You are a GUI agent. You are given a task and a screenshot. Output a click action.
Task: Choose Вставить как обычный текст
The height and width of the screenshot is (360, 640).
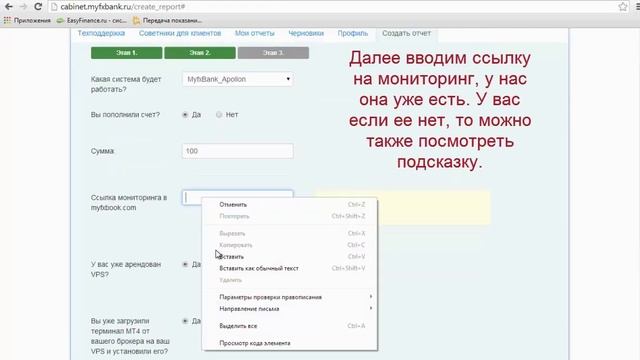(290, 268)
